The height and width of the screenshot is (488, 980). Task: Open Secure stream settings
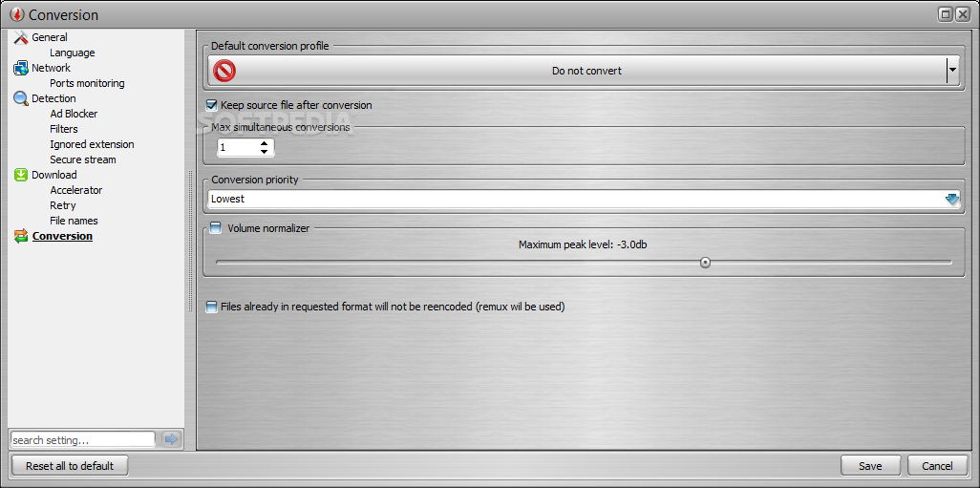point(82,159)
